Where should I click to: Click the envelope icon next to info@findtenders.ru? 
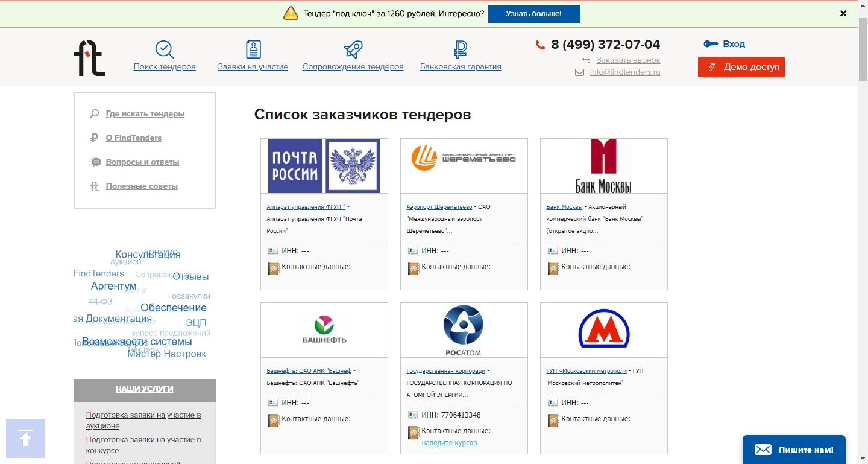pos(580,72)
